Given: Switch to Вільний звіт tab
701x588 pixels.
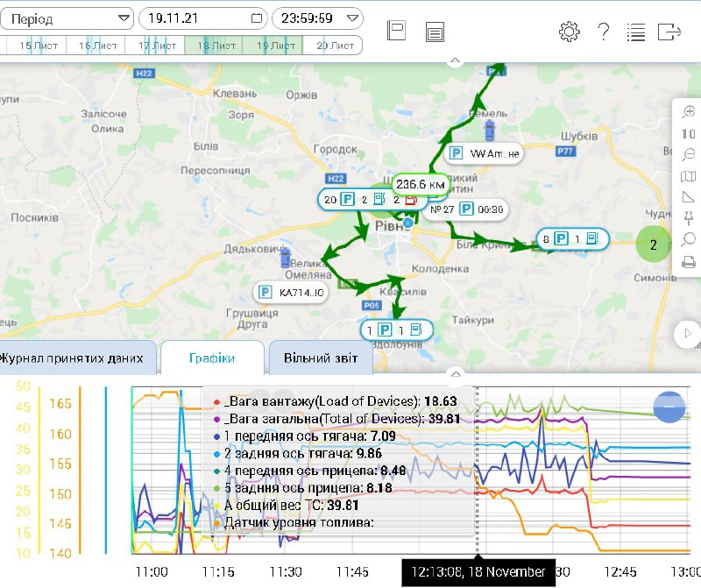Looking at the screenshot, I should [321, 358].
